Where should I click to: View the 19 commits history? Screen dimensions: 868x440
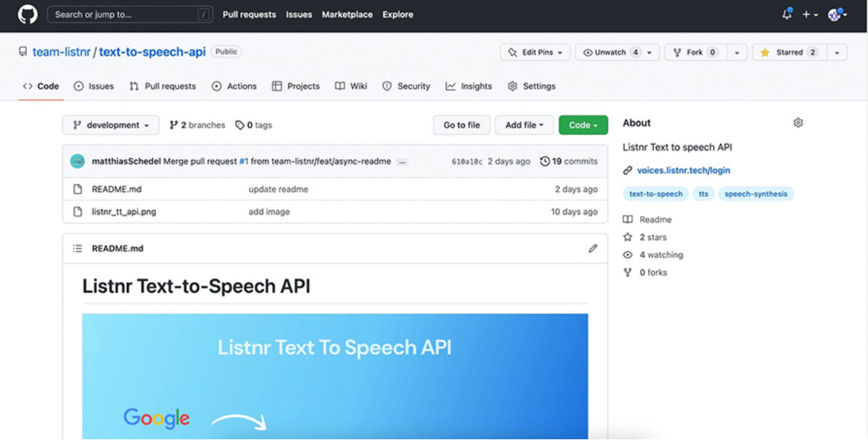pyautogui.click(x=568, y=161)
